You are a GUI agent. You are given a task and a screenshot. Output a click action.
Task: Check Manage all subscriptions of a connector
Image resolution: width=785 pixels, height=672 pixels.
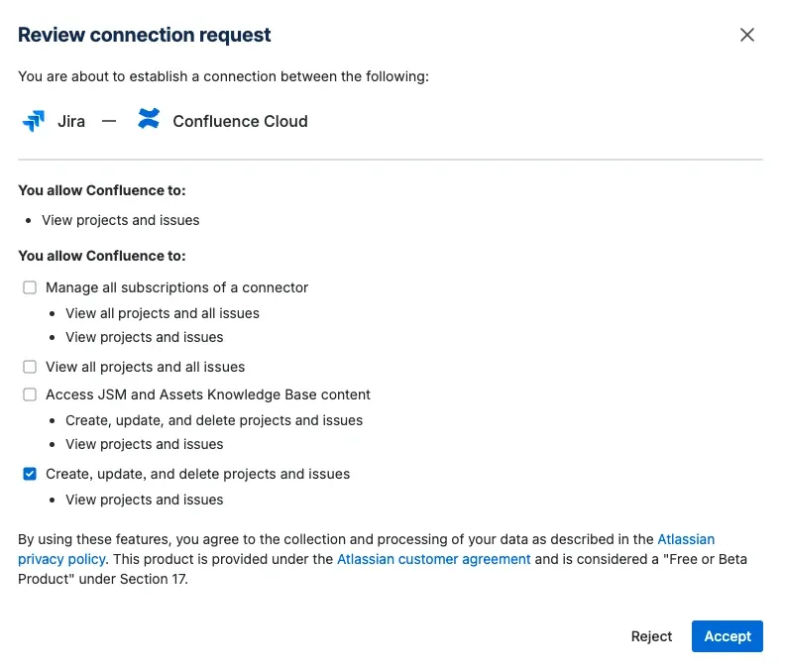pyautogui.click(x=30, y=287)
